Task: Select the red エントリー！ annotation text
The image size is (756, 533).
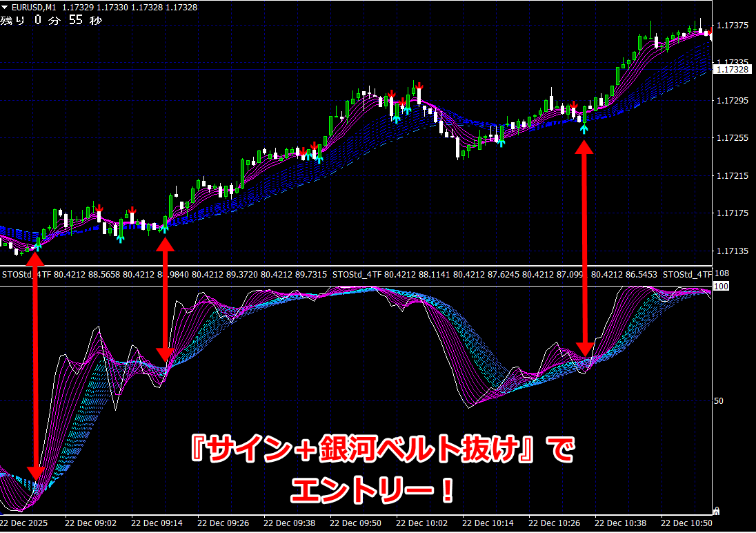Action: [x=372, y=492]
